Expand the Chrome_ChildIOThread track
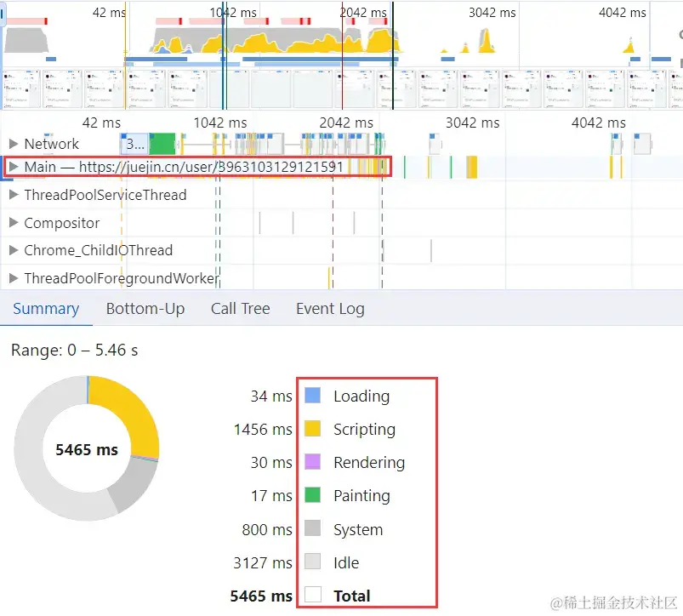 click(x=14, y=250)
